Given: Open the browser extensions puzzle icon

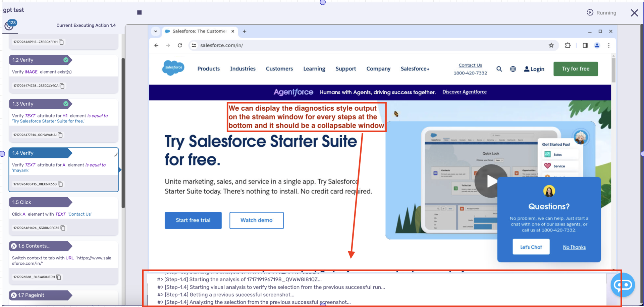Looking at the screenshot, I should point(568,45).
